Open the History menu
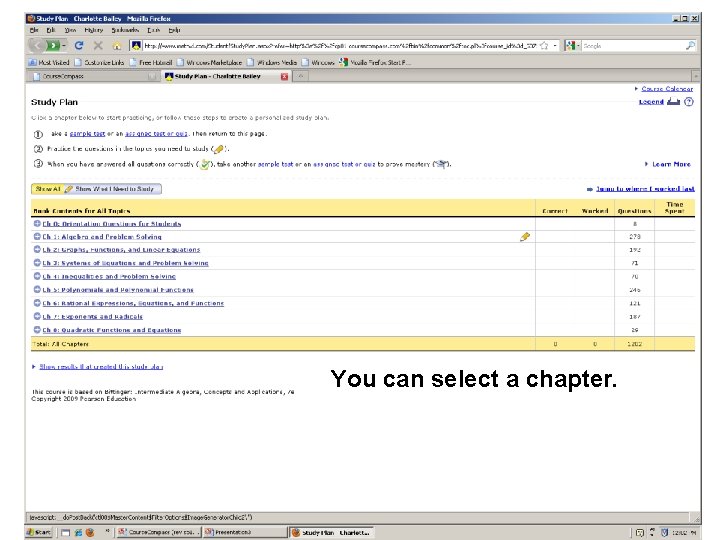The width and height of the screenshot is (720, 540). (x=94, y=30)
